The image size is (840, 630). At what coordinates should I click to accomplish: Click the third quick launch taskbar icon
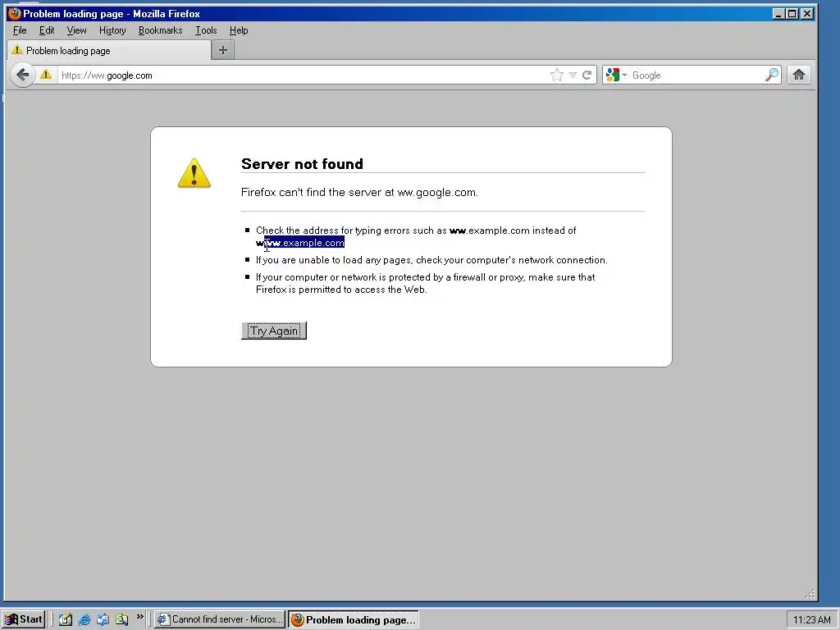[103, 620]
